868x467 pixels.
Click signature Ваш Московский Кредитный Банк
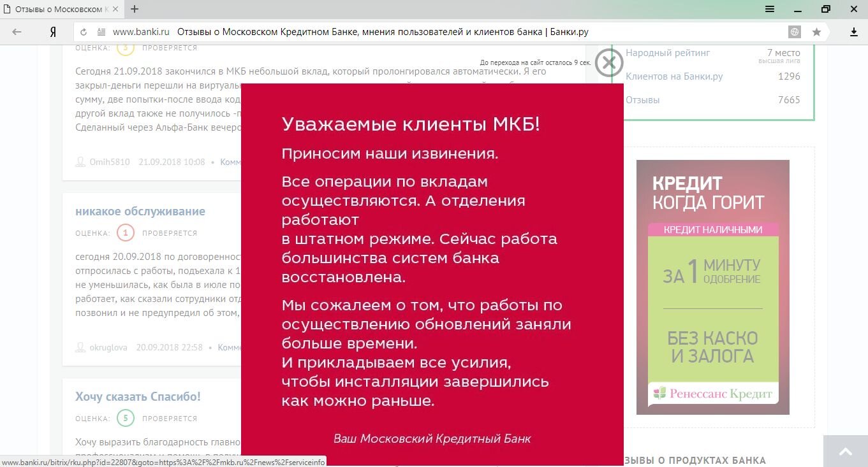[x=432, y=439]
